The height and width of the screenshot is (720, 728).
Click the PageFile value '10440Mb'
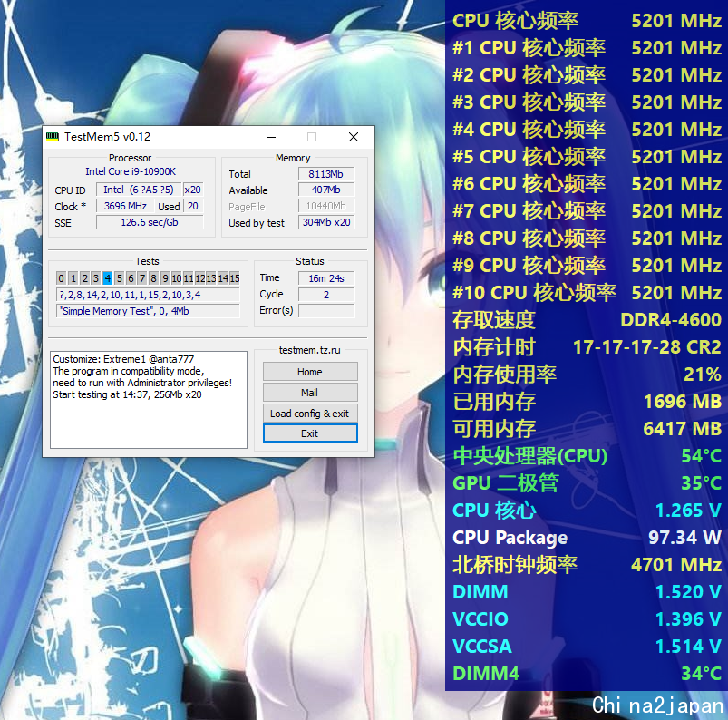point(326,206)
